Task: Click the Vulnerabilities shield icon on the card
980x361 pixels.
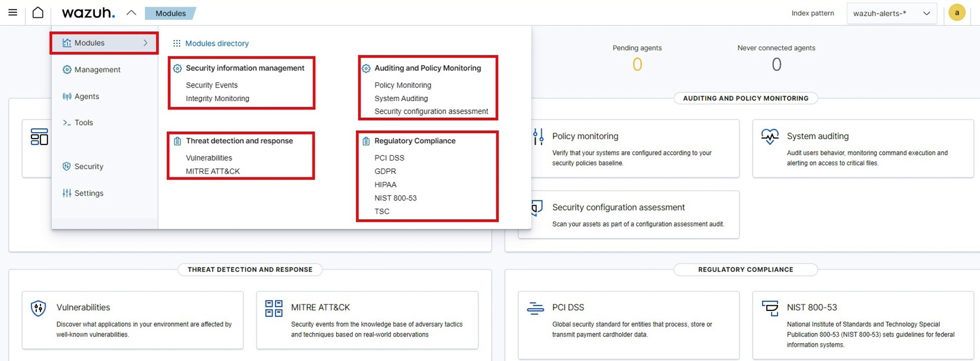Action: point(39,308)
